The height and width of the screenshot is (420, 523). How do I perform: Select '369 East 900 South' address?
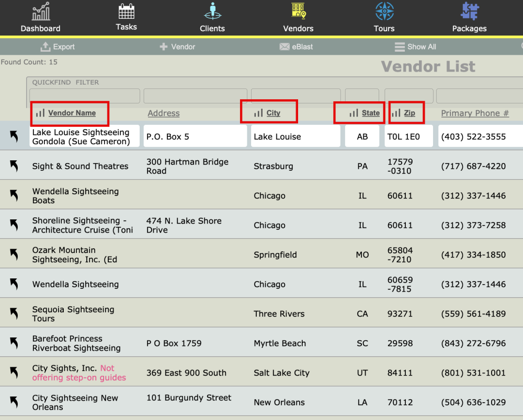[187, 372]
